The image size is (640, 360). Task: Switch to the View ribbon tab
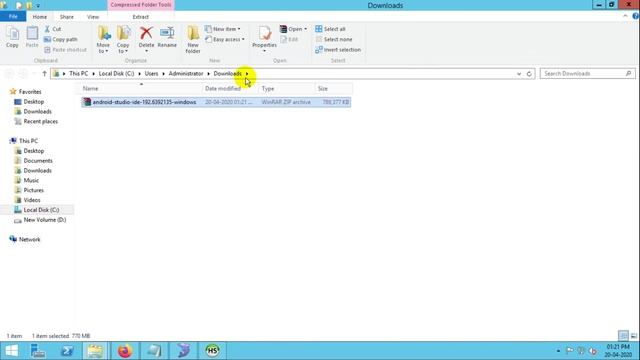(93, 17)
